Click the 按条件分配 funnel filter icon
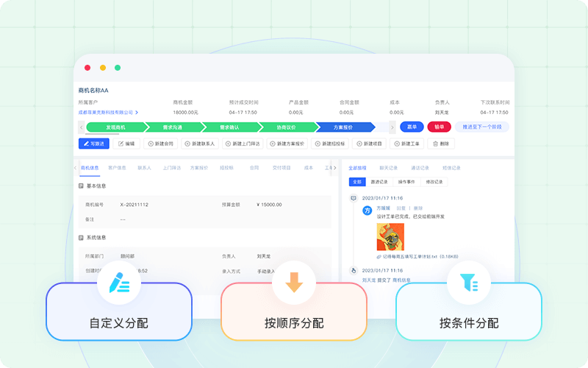 click(468, 283)
